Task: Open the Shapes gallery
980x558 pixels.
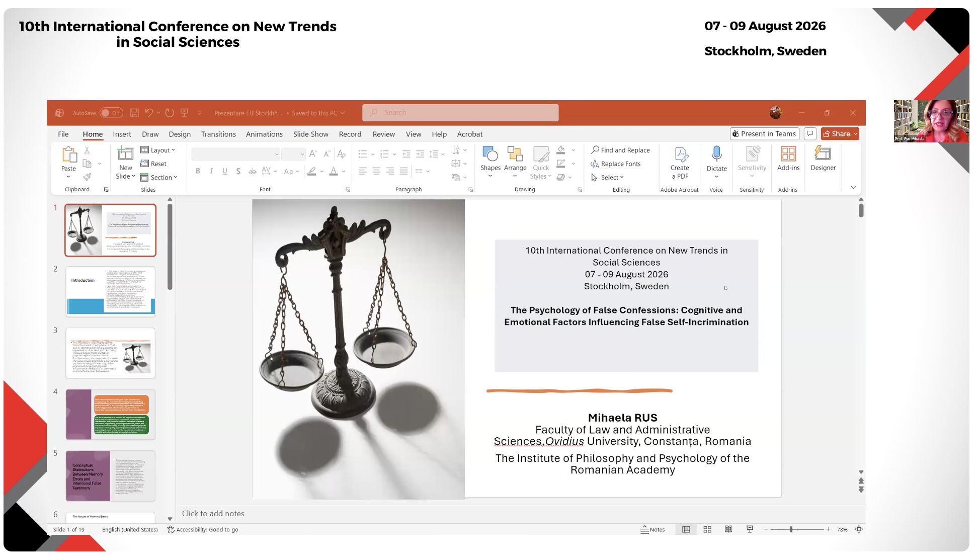Action: (491, 162)
